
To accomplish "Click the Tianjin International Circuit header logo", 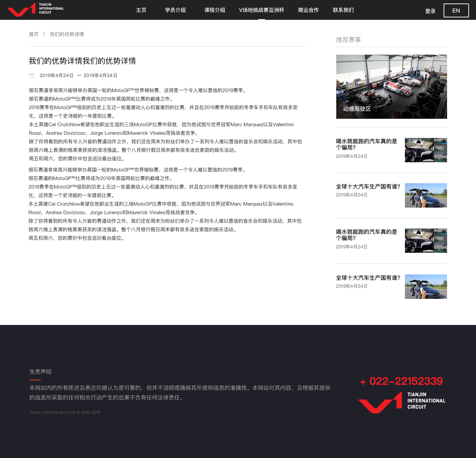I will pyautogui.click(x=35, y=9).
